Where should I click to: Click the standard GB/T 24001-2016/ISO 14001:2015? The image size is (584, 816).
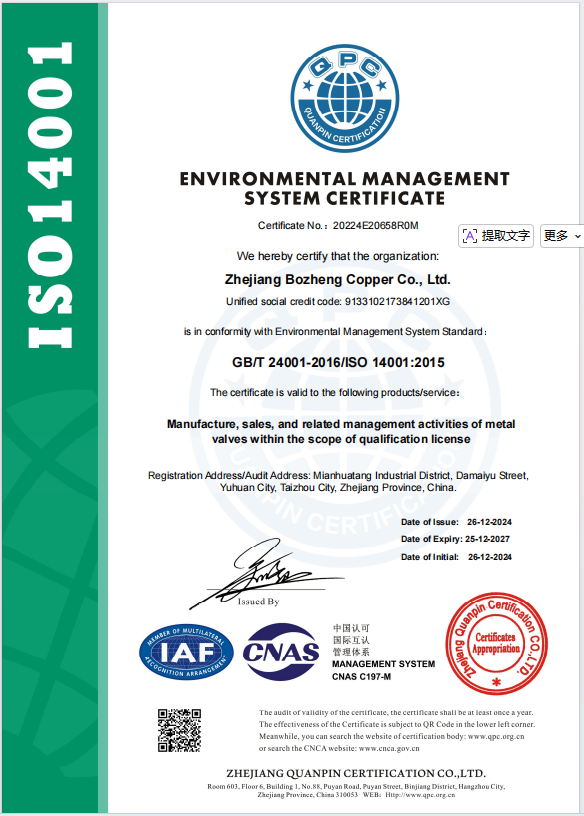point(338,362)
